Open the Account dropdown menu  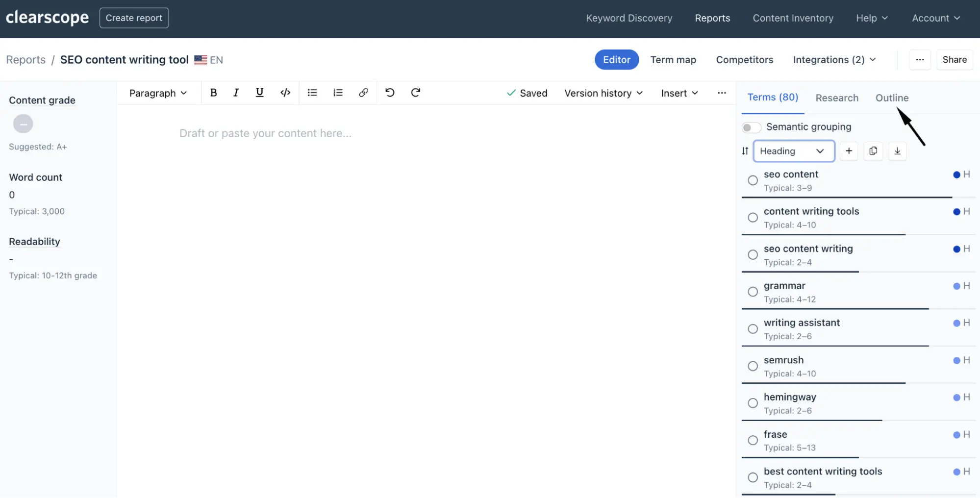coord(936,18)
